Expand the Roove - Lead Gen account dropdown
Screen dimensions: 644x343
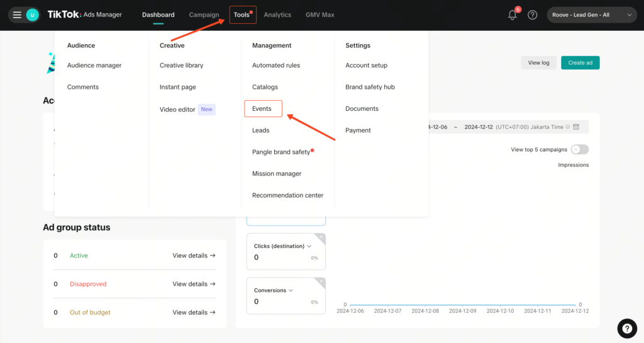(591, 14)
